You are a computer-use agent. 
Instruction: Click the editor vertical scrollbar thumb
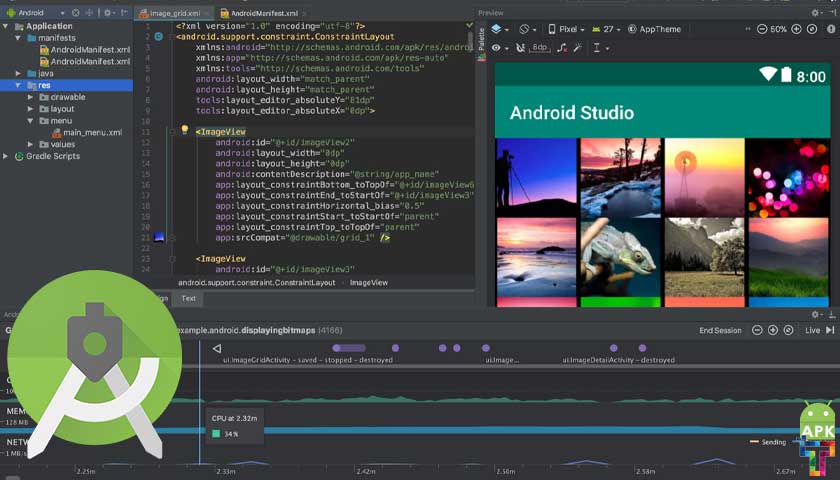pyautogui.click(x=471, y=40)
